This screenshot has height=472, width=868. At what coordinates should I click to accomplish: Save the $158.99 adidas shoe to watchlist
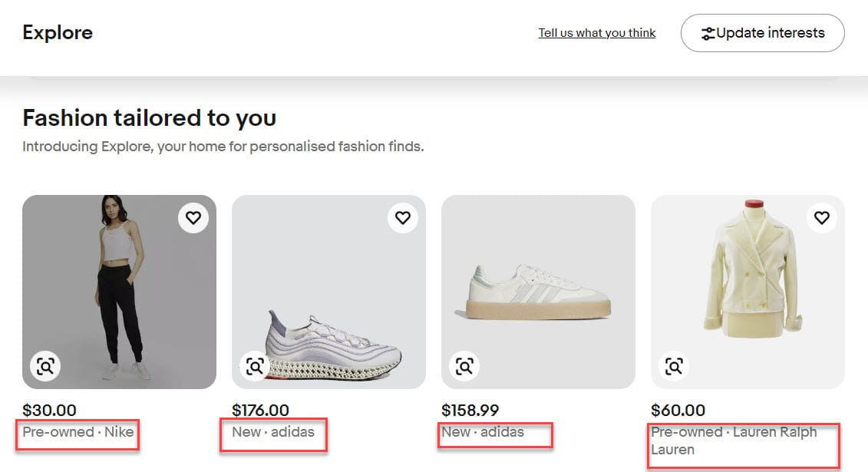612,218
